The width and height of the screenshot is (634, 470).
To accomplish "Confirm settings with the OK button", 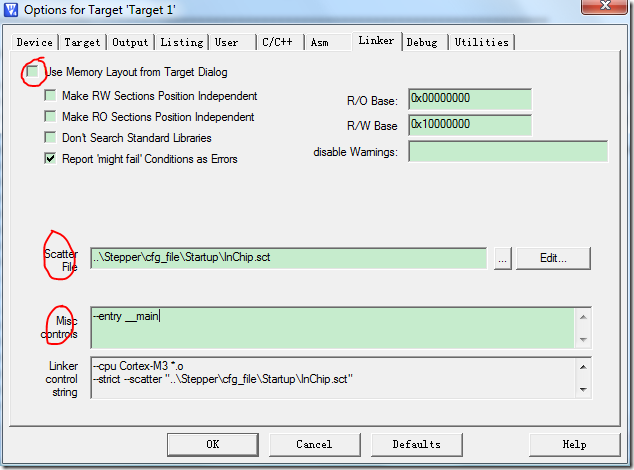I will click(213, 445).
